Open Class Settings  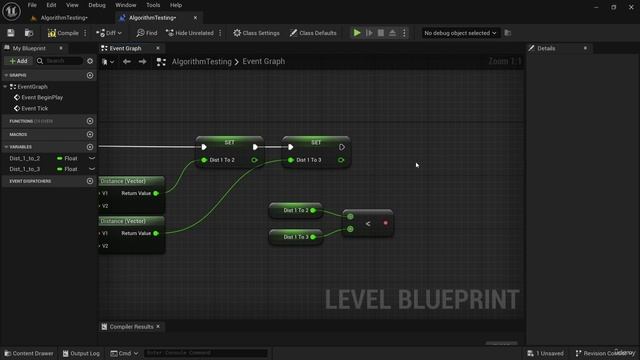point(256,33)
